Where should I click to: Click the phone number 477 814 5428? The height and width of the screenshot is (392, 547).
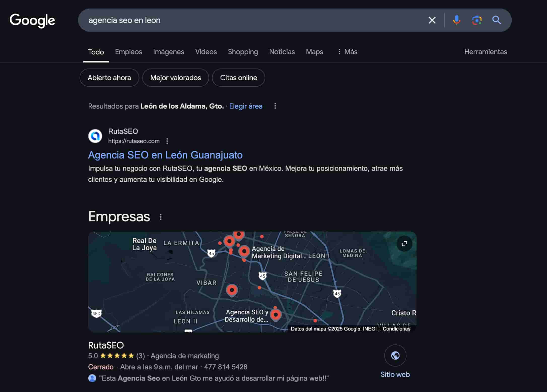[x=226, y=367]
